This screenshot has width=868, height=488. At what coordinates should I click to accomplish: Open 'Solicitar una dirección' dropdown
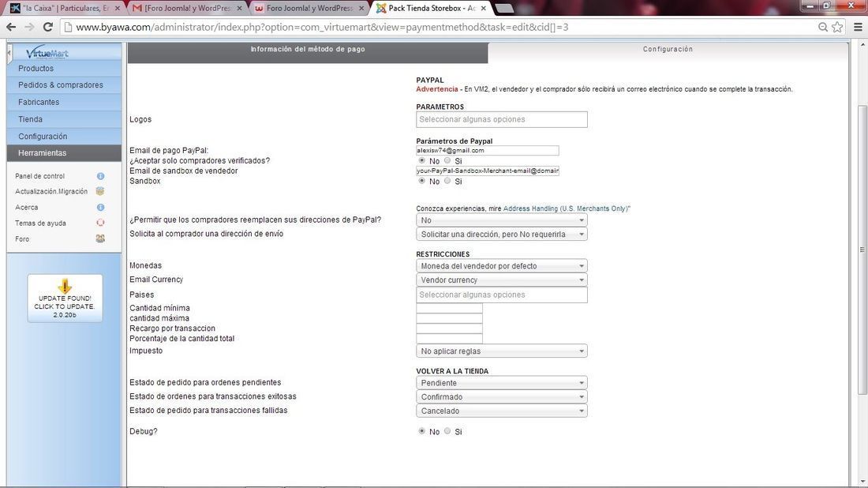[502, 235]
